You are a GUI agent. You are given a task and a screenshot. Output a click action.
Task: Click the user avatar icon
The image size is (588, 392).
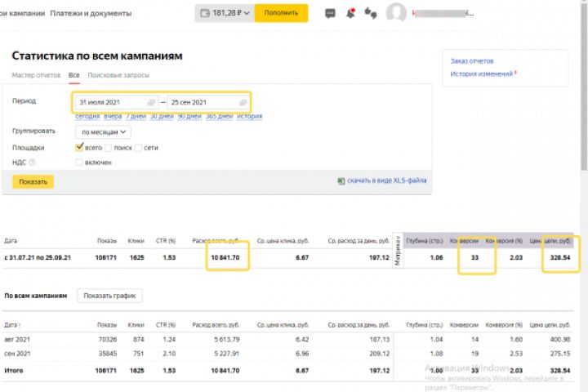[397, 13]
